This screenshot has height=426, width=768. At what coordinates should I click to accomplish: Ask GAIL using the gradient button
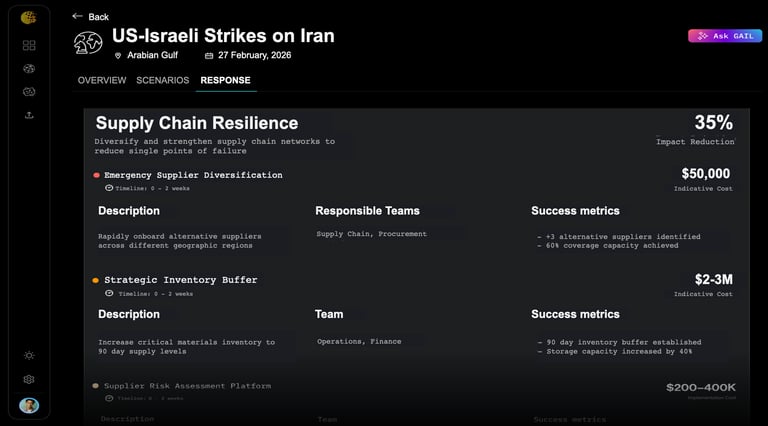coord(724,36)
